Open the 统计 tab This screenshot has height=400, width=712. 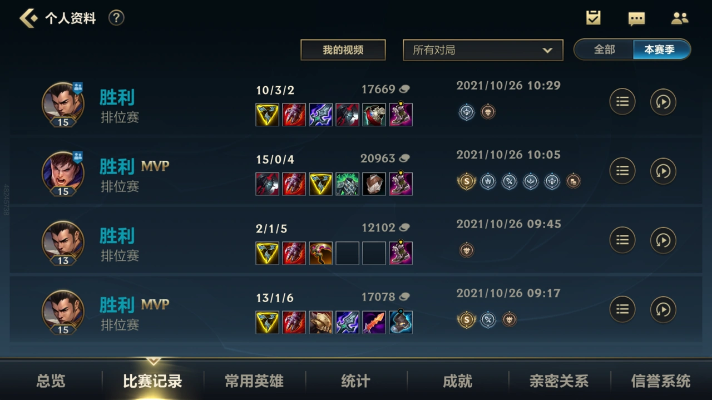click(356, 381)
